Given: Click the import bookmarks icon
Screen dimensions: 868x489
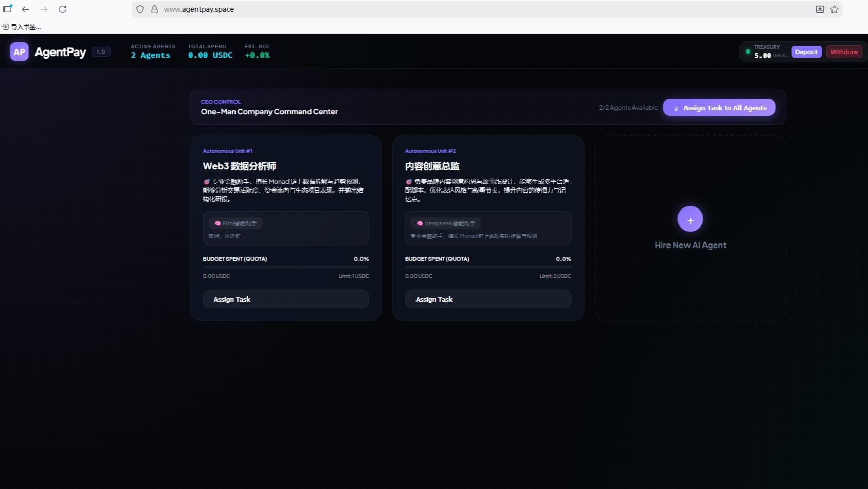Looking at the screenshot, I should [x=5, y=27].
